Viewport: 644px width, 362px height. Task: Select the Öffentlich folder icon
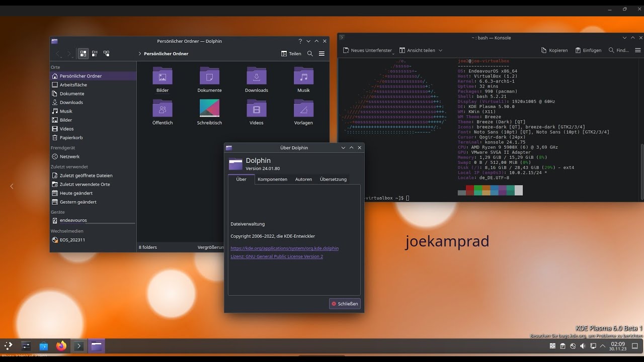163,109
